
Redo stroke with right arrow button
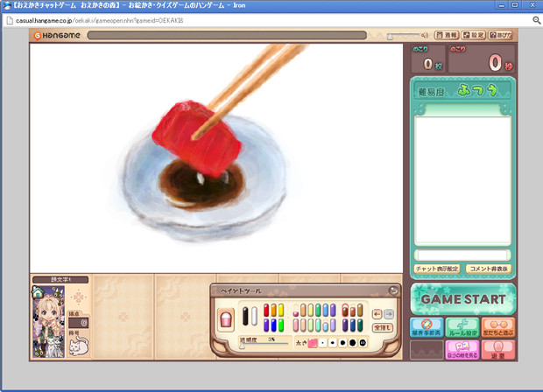(x=389, y=314)
